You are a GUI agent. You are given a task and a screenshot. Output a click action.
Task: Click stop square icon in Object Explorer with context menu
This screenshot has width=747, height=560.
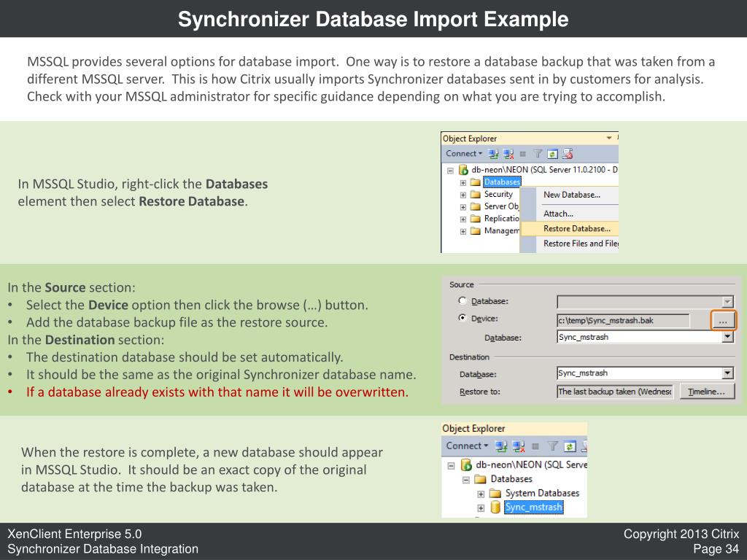point(522,154)
